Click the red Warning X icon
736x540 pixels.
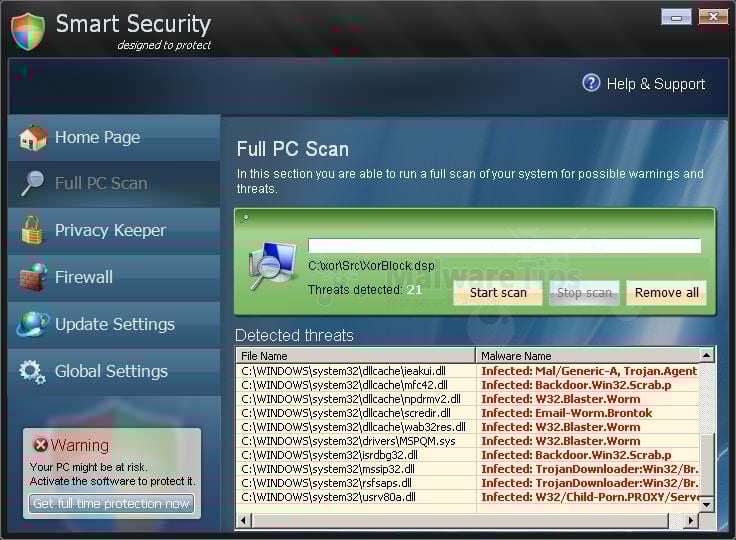click(40, 444)
